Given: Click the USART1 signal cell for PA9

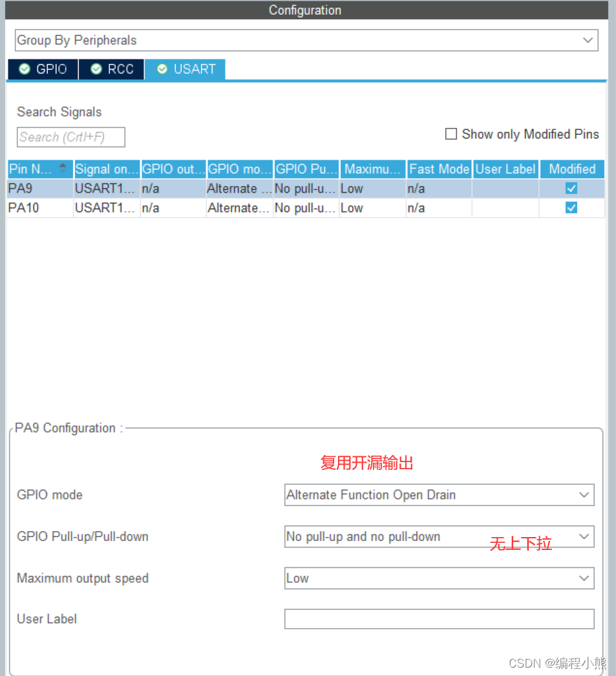Looking at the screenshot, I should pyautogui.click(x=107, y=189).
